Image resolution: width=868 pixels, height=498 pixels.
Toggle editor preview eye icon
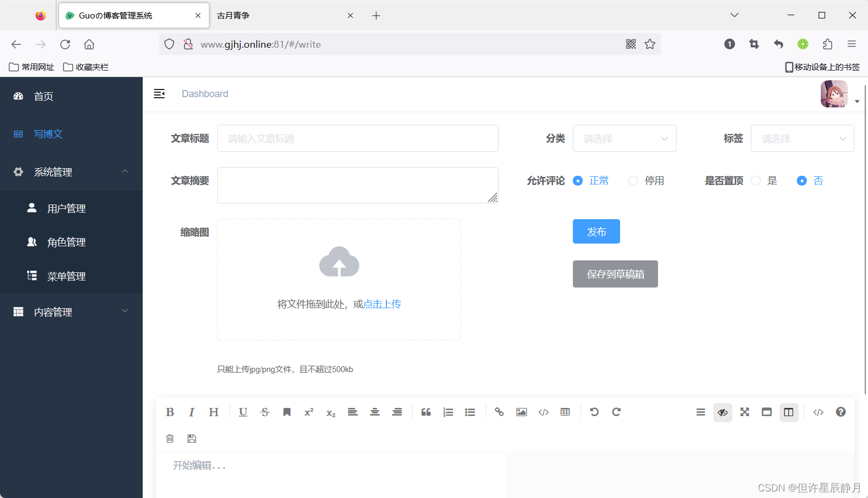[x=723, y=412]
